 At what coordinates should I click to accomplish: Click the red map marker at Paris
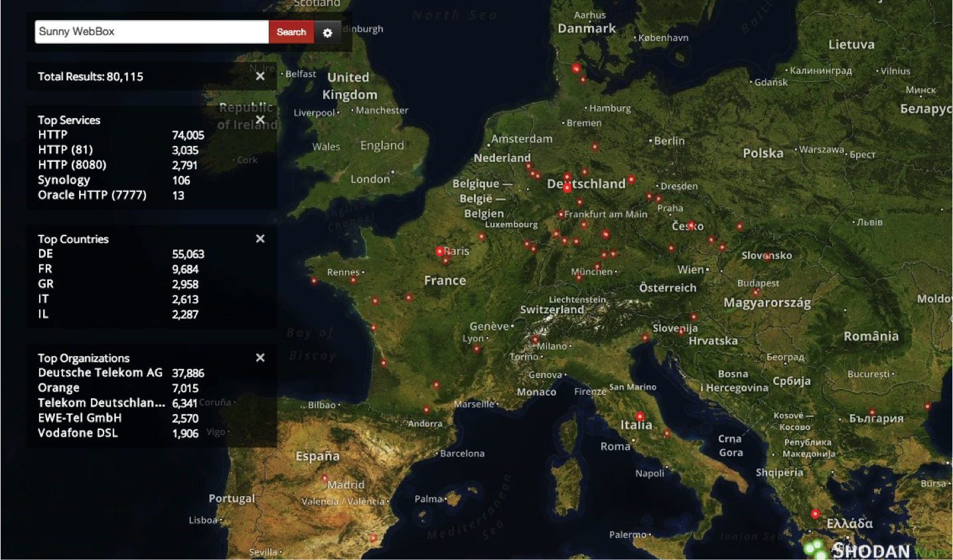[x=439, y=251]
